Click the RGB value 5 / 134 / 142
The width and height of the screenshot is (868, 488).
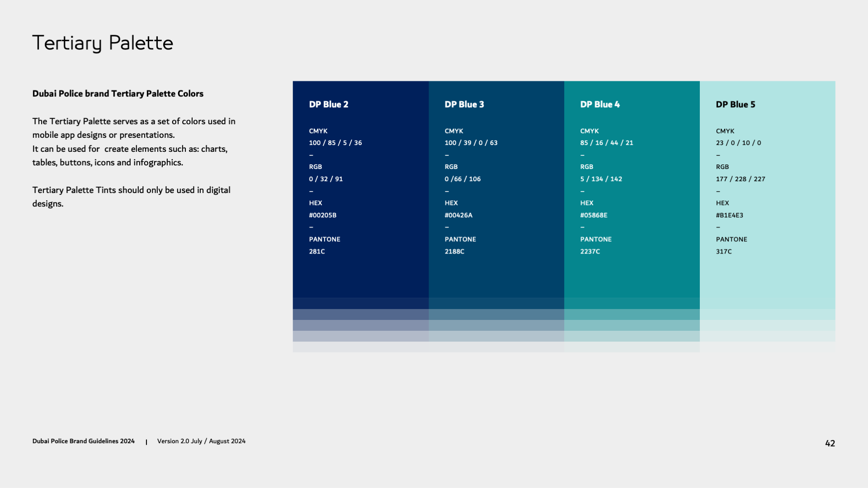click(601, 179)
